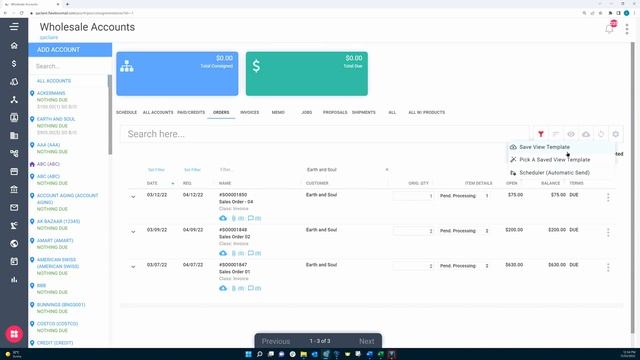Open notifications bell icon
640x360 pixels.
click(609, 29)
